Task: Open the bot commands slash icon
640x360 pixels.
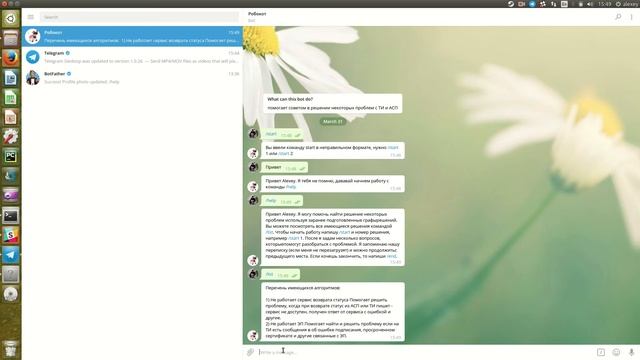Action: [x=601, y=352]
